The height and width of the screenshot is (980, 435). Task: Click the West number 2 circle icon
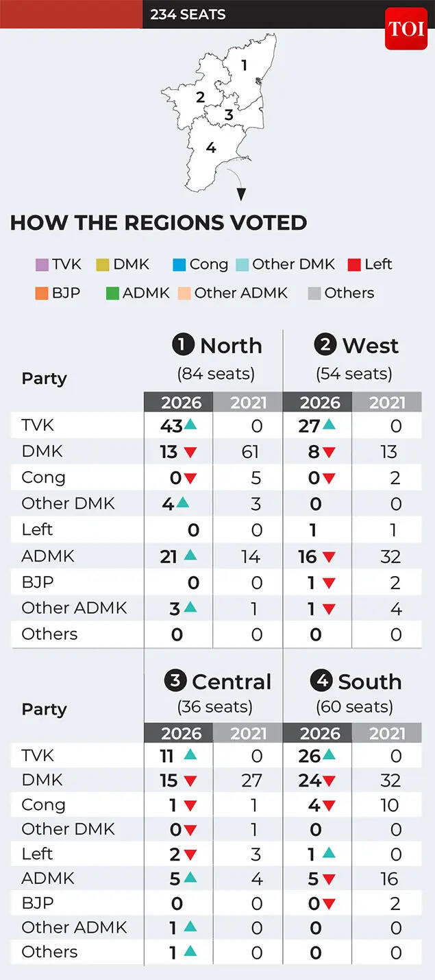[325, 345]
